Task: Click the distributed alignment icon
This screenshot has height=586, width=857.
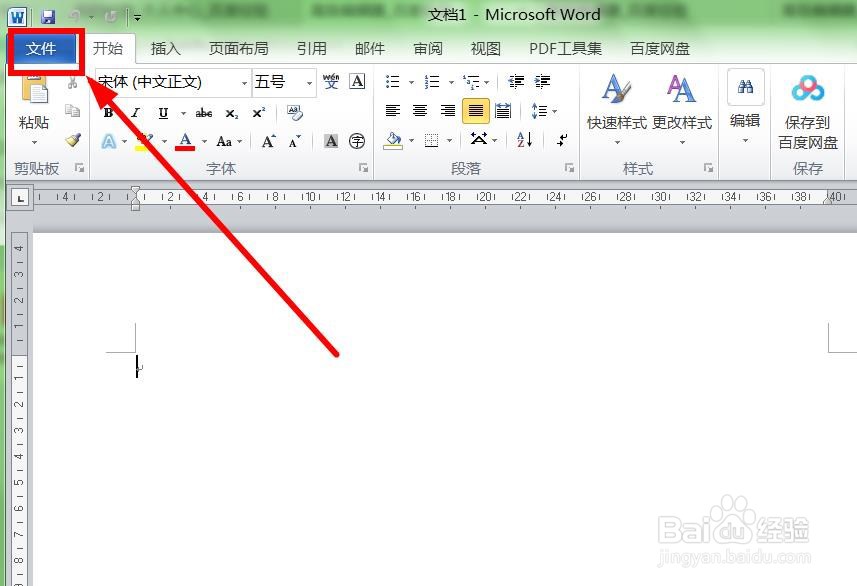Action: click(x=503, y=111)
